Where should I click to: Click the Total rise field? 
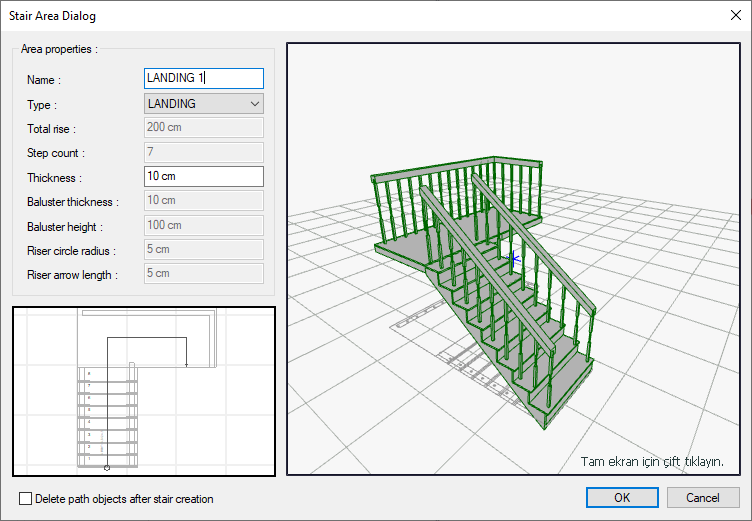point(203,128)
